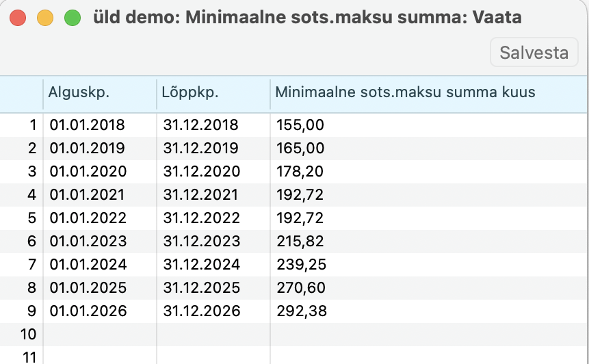Click end date 31.12.2022 cell

click(201, 218)
